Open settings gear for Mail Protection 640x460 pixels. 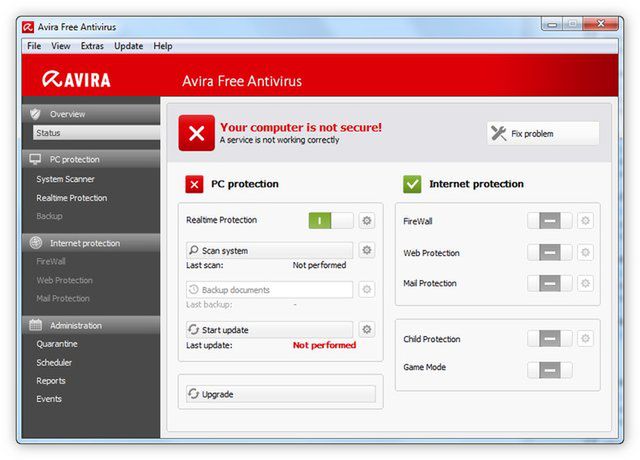(585, 283)
